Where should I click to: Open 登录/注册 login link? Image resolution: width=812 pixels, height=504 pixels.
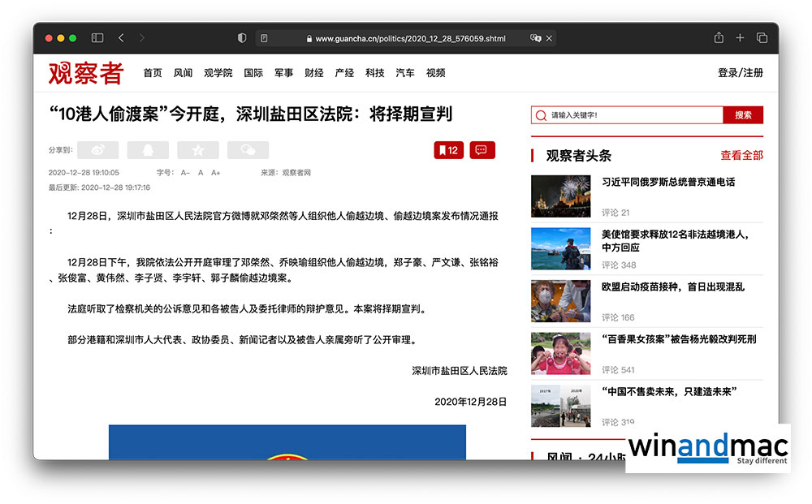coord(740,73)
